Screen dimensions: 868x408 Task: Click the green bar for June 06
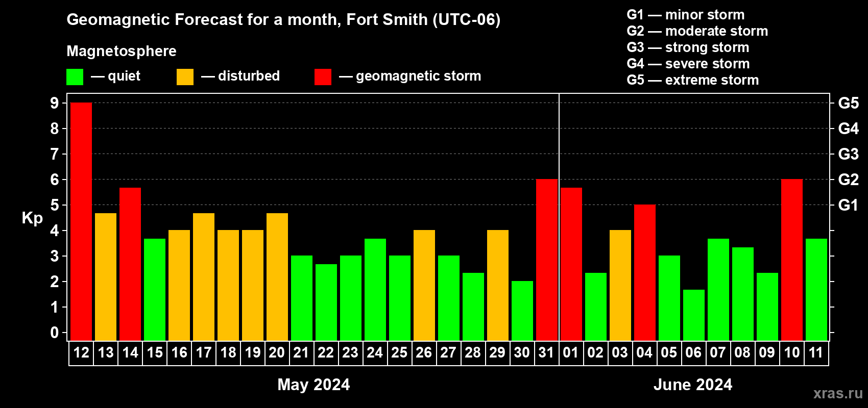click(694, 315)
